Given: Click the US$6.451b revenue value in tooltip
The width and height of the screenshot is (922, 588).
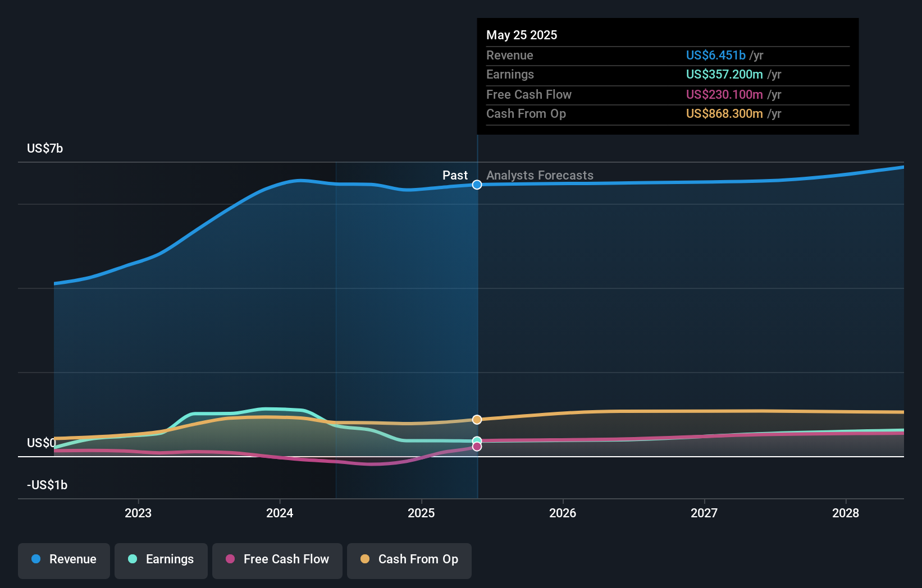Looking at the screenshot, I should (x=715, y=55).
